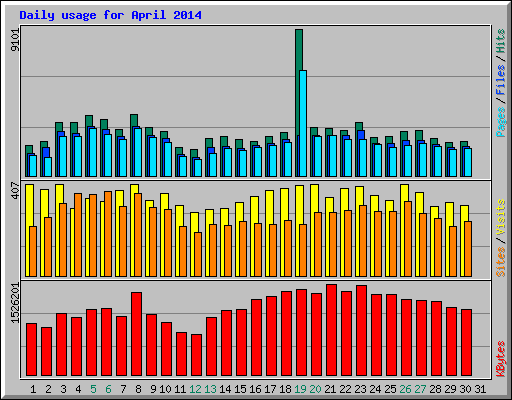Click the Sites legend label
The height and width of the screenshot is (400, 512).
(500, 262)
